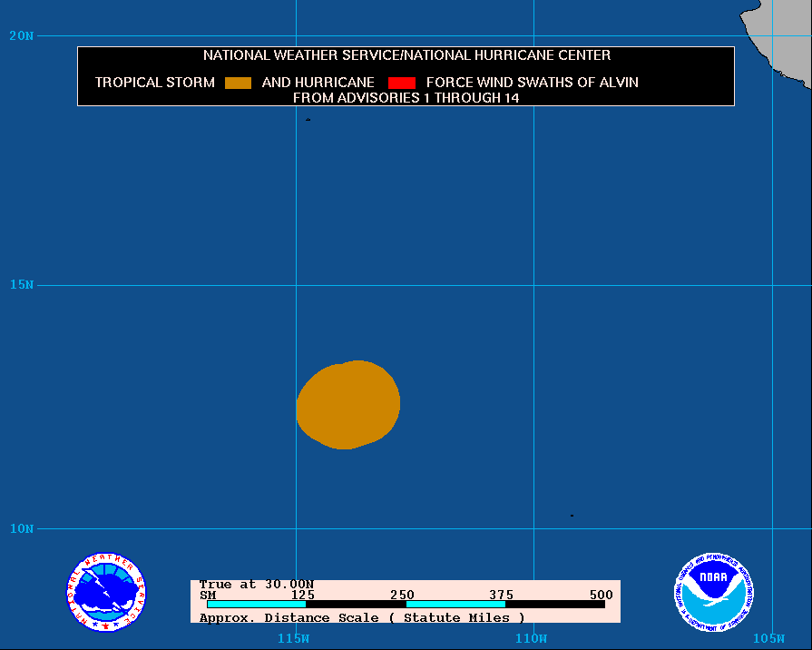The width and height of the screenshot is (812, 650).
Task: Click 'Approx. Distance Scale ( Statute Miles )' caption
Action: (x=362, y=618)
